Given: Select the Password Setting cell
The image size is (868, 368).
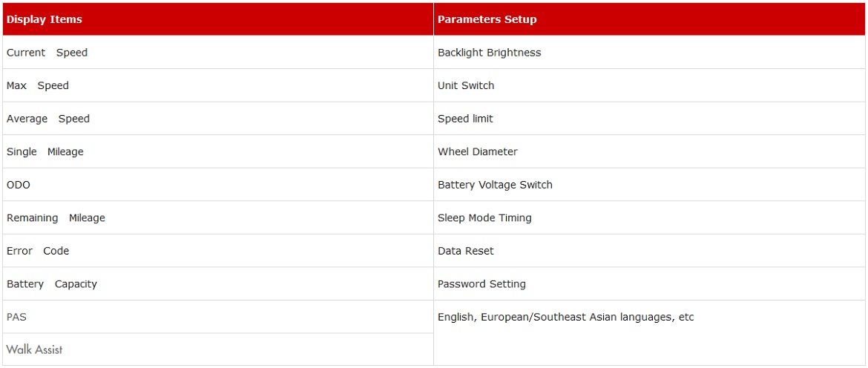Looking at the screenshot, I should pyautogui.click(x=651, y=284).
